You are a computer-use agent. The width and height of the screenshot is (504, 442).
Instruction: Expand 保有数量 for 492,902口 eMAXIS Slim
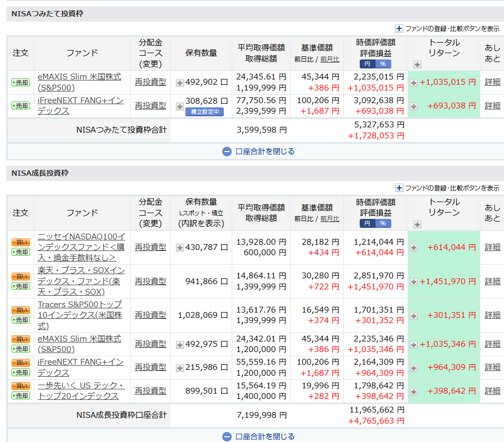point(180,83)
